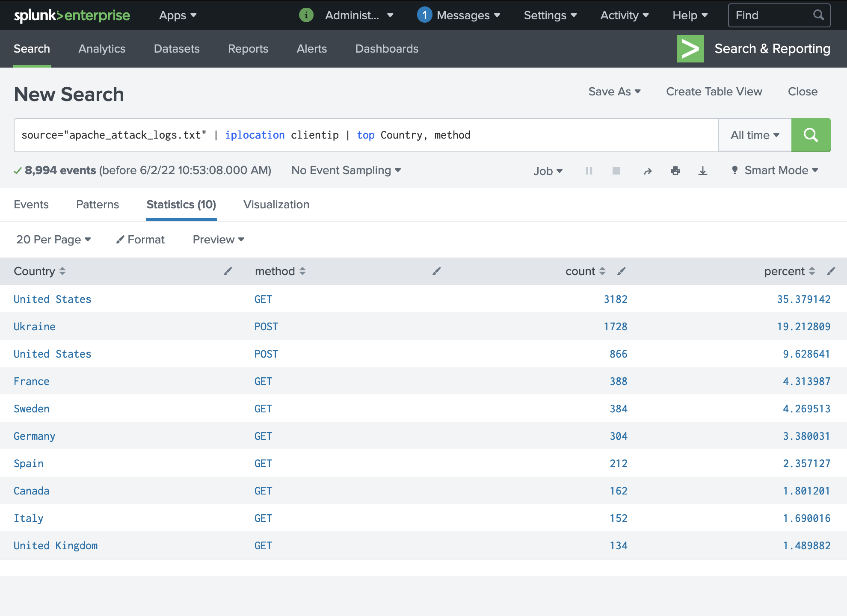This screenshot has height=616, width=847.
Task: Open the Dashboards navigation item
Action: [387, 49]
